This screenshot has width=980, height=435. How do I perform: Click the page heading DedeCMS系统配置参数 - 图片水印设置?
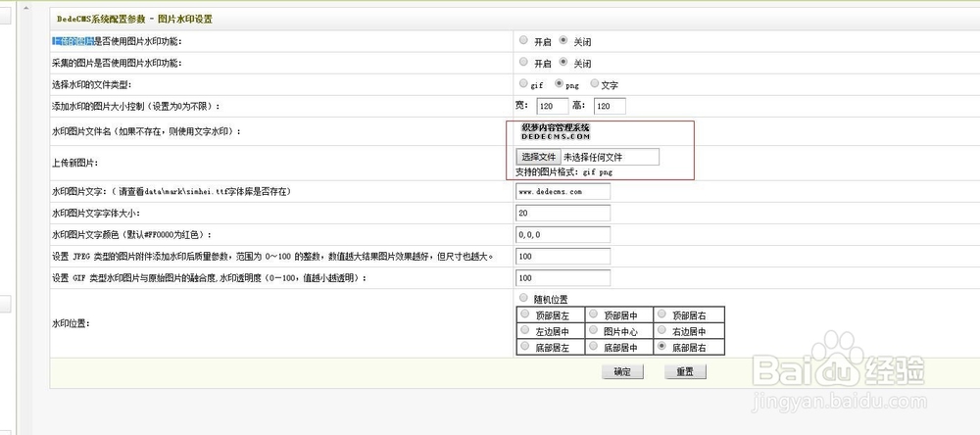pyautogui.click(x=134, y=20)
